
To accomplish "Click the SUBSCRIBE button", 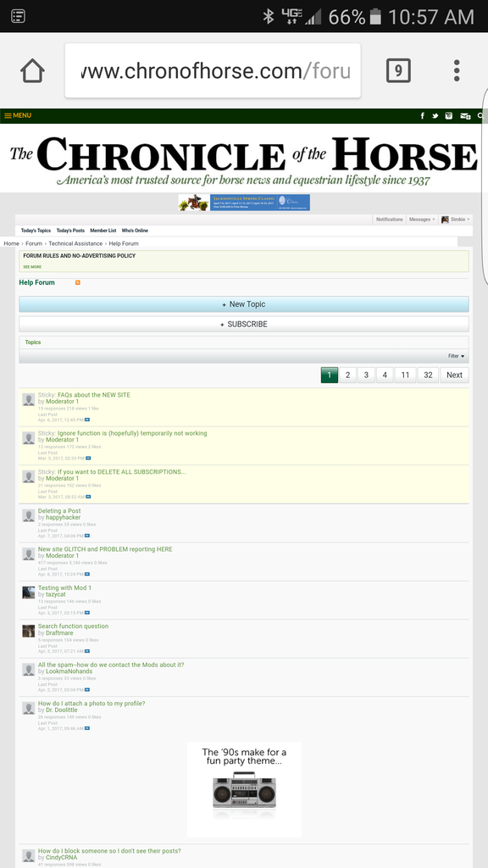I will 243,324.
